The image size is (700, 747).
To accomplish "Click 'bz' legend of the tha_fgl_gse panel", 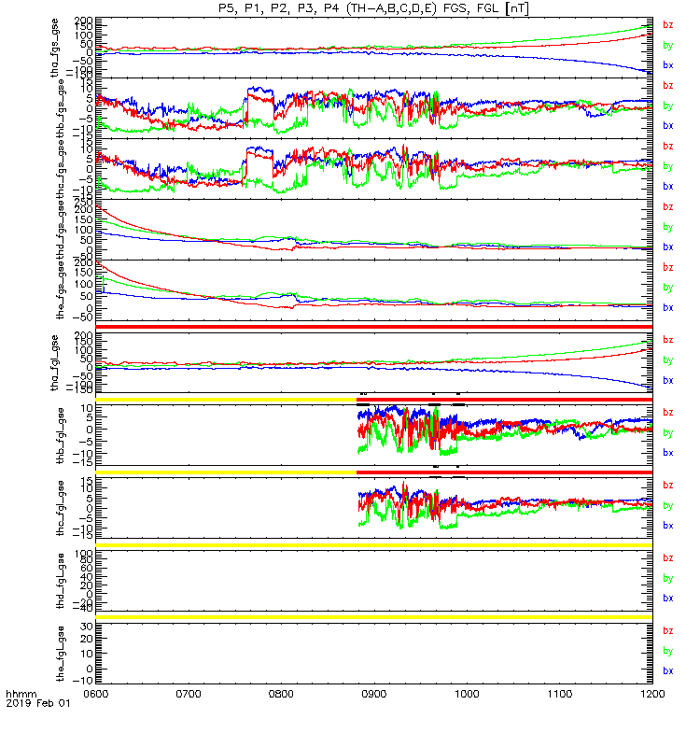I will [x=668, y=340].
